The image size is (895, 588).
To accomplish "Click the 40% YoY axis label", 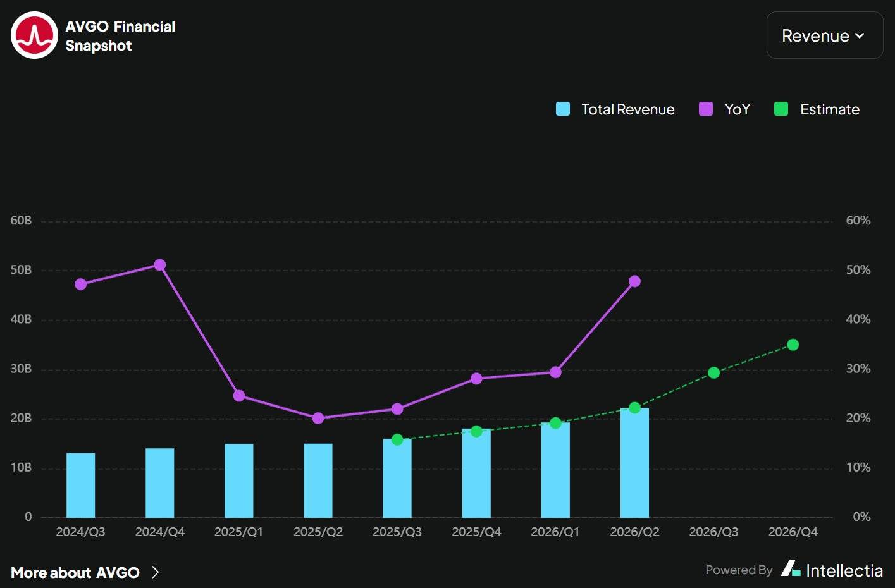I will click(858, 319).
